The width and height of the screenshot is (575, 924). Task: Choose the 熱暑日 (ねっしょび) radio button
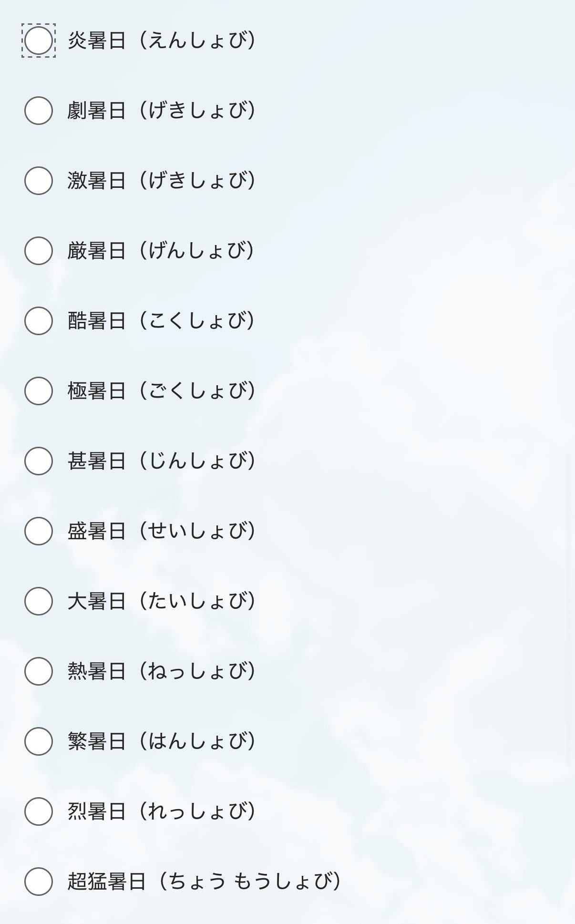38,671
